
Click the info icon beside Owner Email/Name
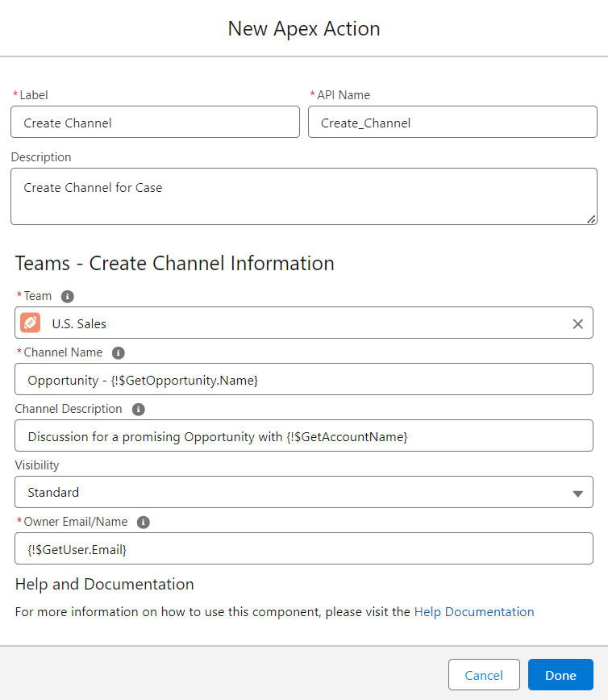coord(144,523)
